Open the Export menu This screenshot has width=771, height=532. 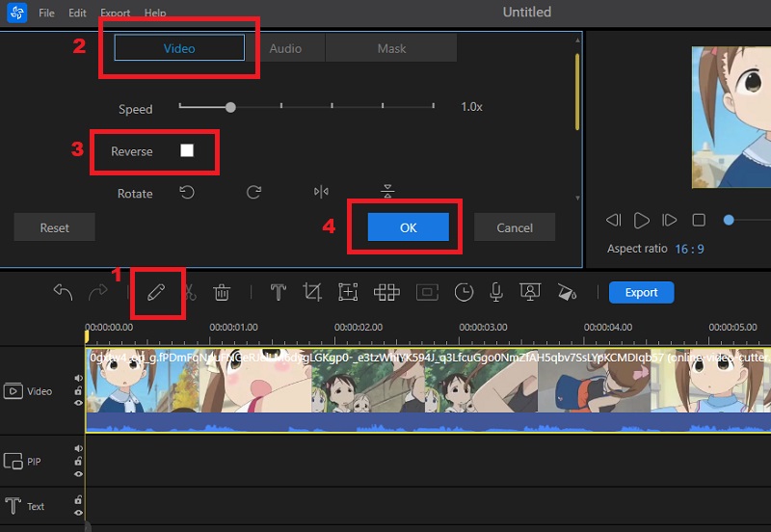tap(115, 13)
